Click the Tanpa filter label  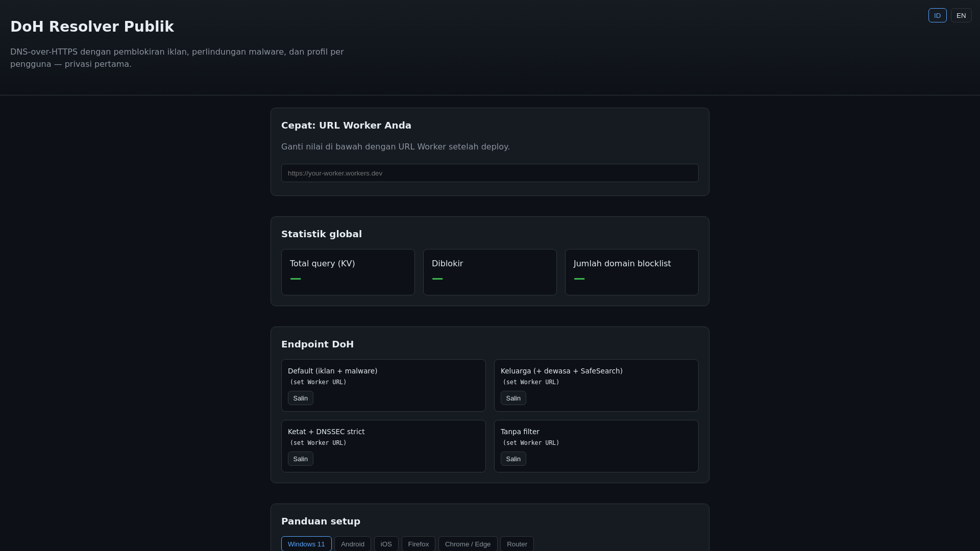click(520, 432)
